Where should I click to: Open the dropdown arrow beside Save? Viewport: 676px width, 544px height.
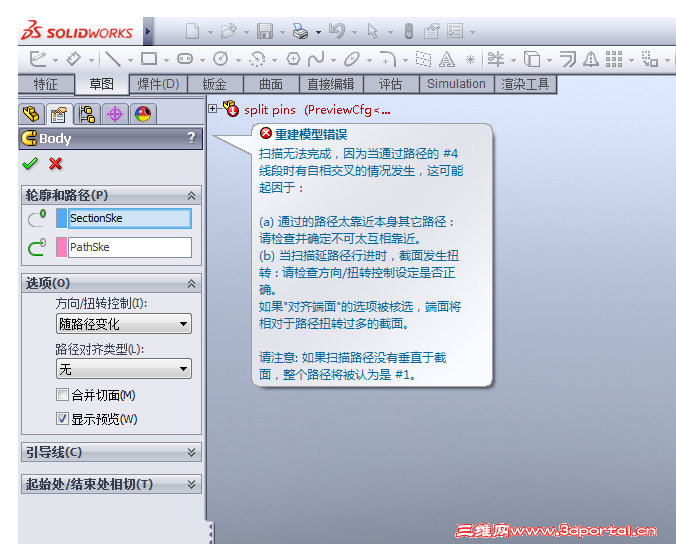(282, 32)
